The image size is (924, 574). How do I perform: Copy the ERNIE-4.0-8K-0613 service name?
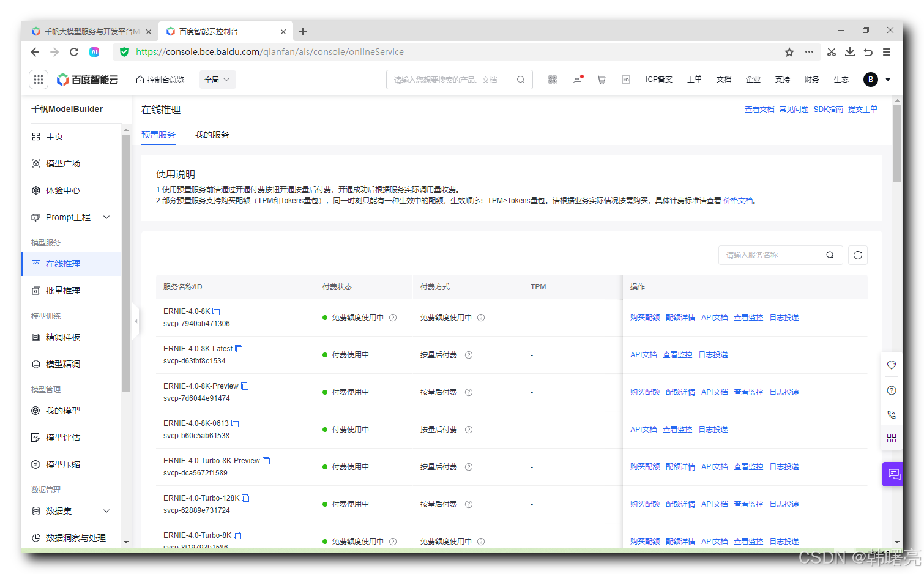[235, 423]
